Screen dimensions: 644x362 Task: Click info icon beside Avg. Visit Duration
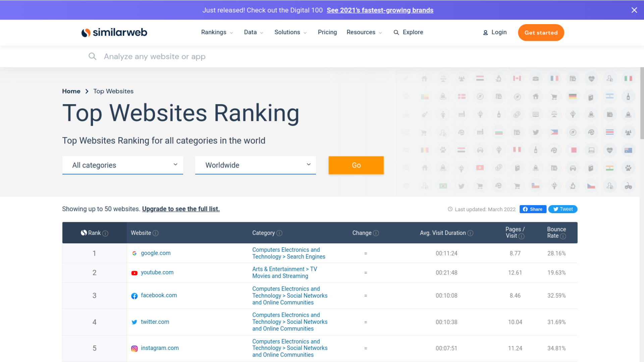(x=470, y=233)
